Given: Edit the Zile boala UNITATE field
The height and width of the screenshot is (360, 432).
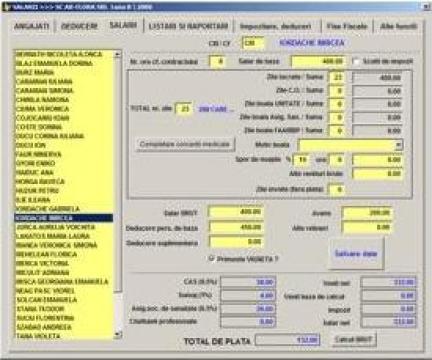Looking at the screenshot, I should 336,104.
